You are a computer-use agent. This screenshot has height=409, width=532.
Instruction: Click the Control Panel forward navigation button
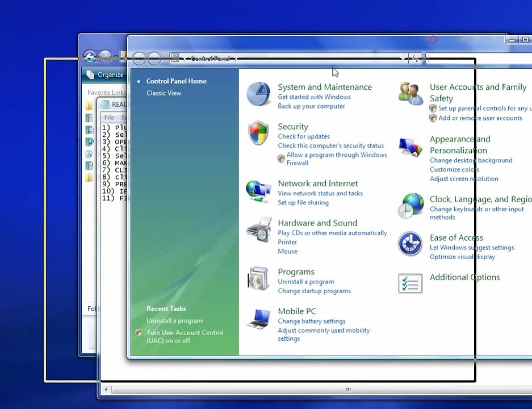pyautogui.click(x=154, y=59)
